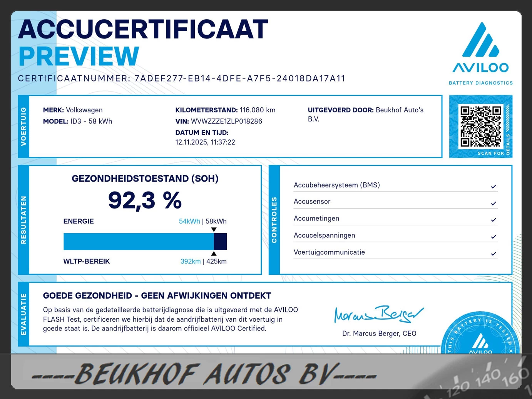Click the Voertuigcommunicatie checkmark

[493, 254]
